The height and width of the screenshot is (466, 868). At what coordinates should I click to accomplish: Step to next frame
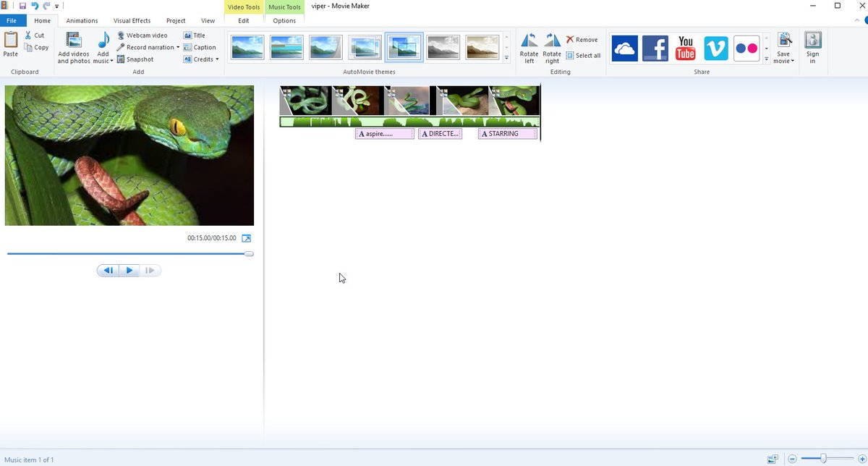(150, 271)
